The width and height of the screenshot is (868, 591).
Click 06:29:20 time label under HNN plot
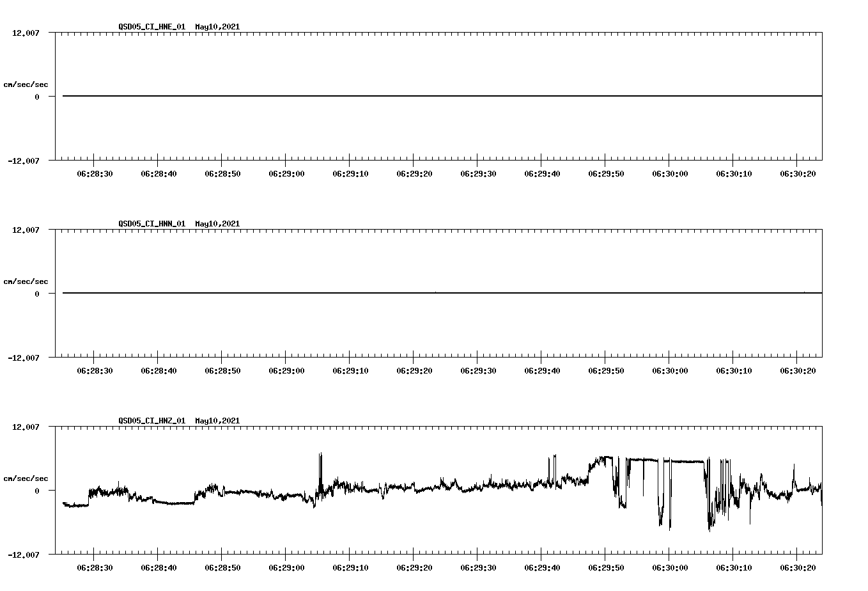coord(414,370)
